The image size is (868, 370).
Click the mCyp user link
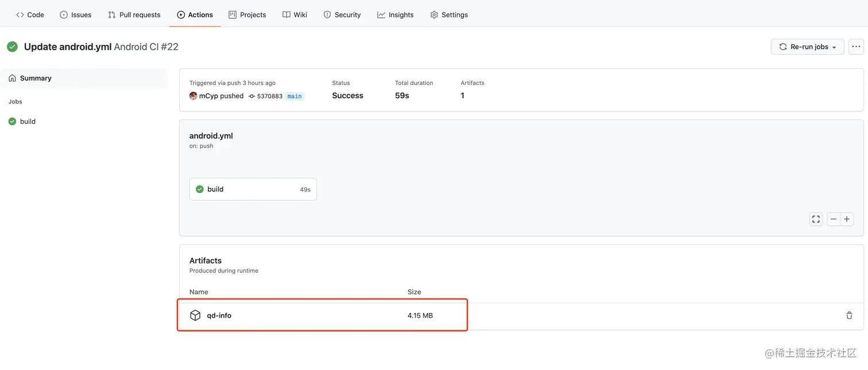(208, 96)
